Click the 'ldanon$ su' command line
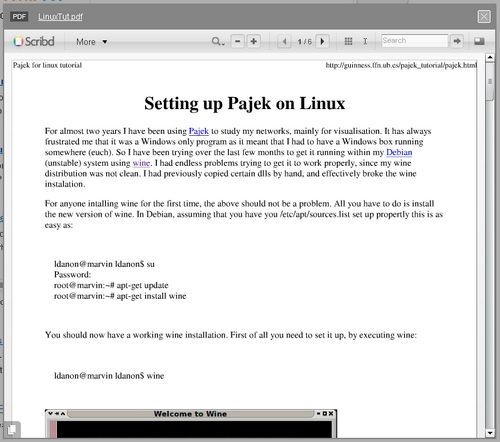This screenshot has width=500, height=442. [104, 264]
